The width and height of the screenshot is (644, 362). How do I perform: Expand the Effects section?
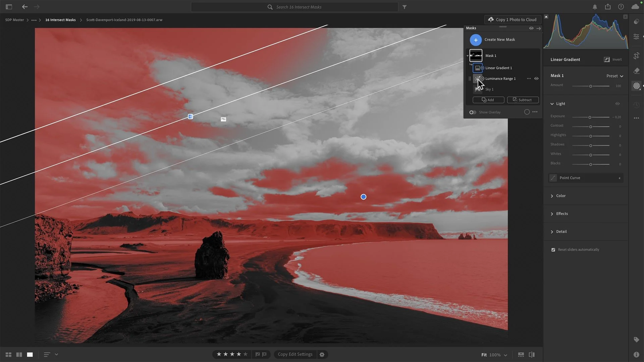pos(562,214)
